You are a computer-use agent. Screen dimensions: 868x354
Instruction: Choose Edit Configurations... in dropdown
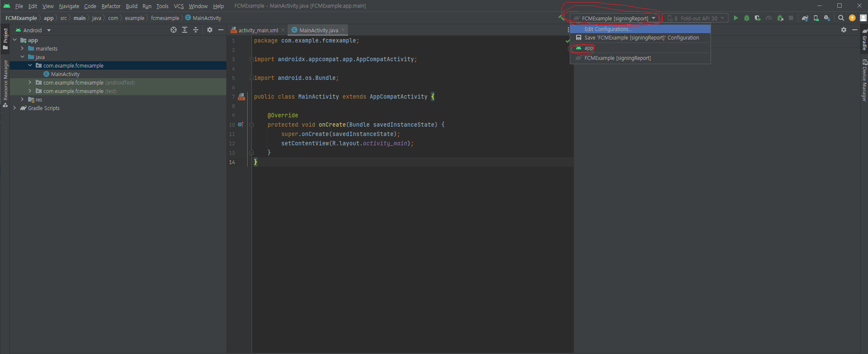640,29
